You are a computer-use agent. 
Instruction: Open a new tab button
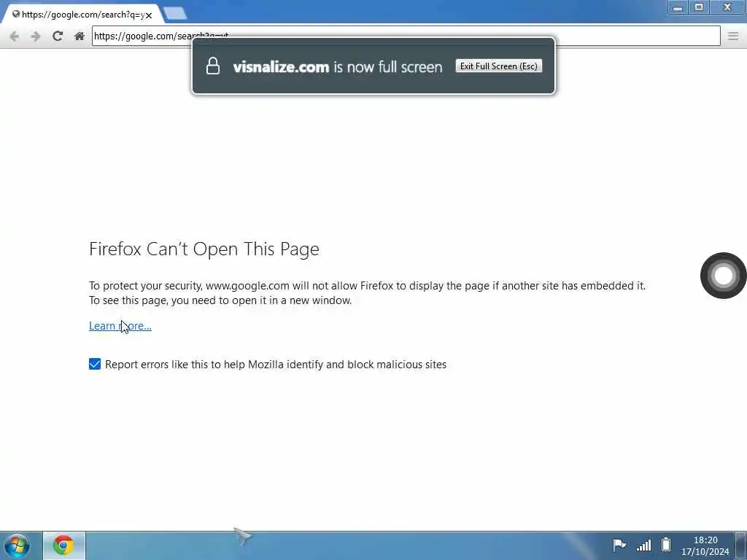[175, 13]
